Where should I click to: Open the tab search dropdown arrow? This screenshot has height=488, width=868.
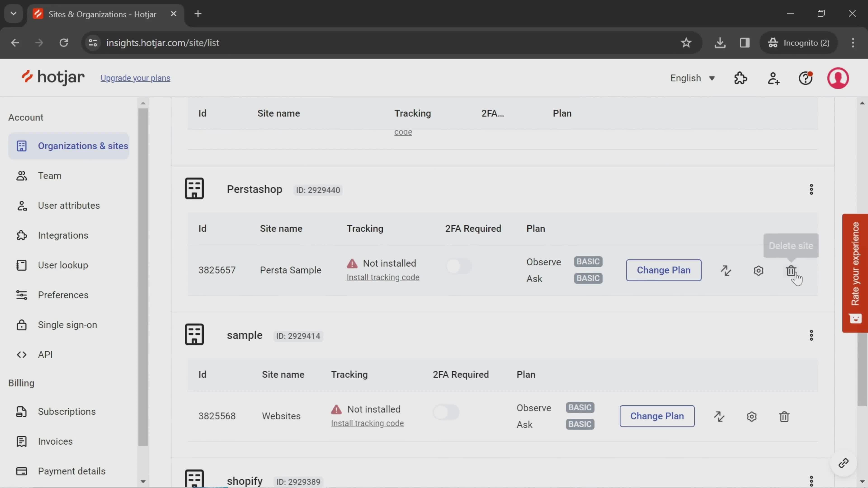pyautogui.click(x=14, y=14)
